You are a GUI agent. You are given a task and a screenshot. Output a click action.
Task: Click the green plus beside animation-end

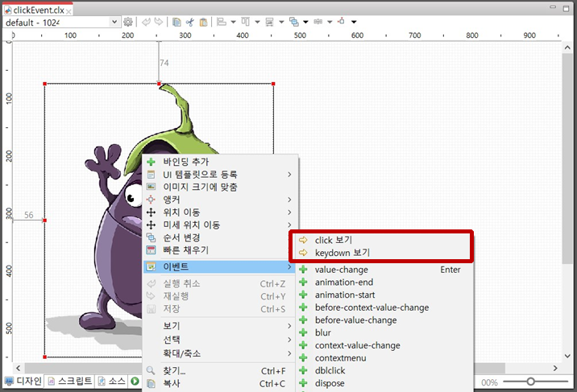pos(303,283)
